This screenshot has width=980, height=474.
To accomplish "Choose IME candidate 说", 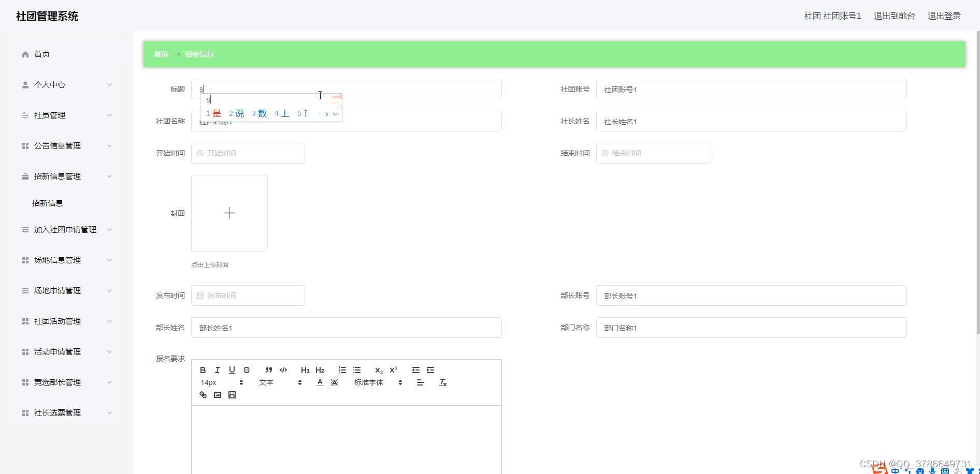I will tap(237, 113).
